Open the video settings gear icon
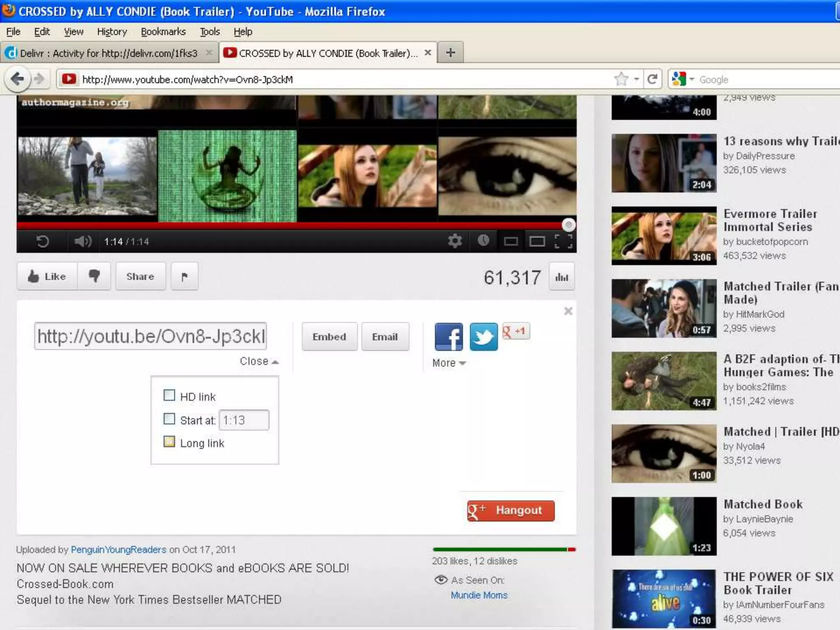840x630 pixels. (455, 241)
